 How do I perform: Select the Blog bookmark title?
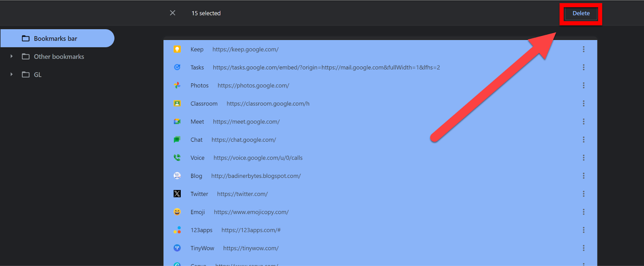click(196, 176)
